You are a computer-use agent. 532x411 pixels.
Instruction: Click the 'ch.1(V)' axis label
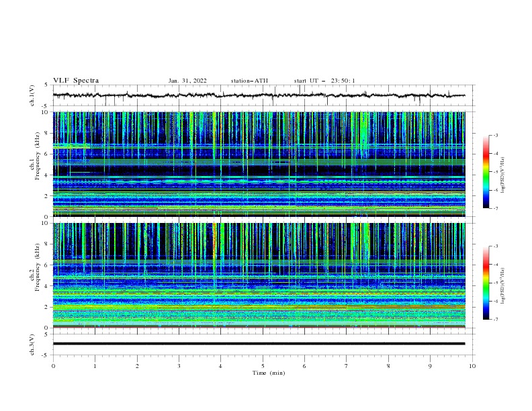(x=32, y=95)
